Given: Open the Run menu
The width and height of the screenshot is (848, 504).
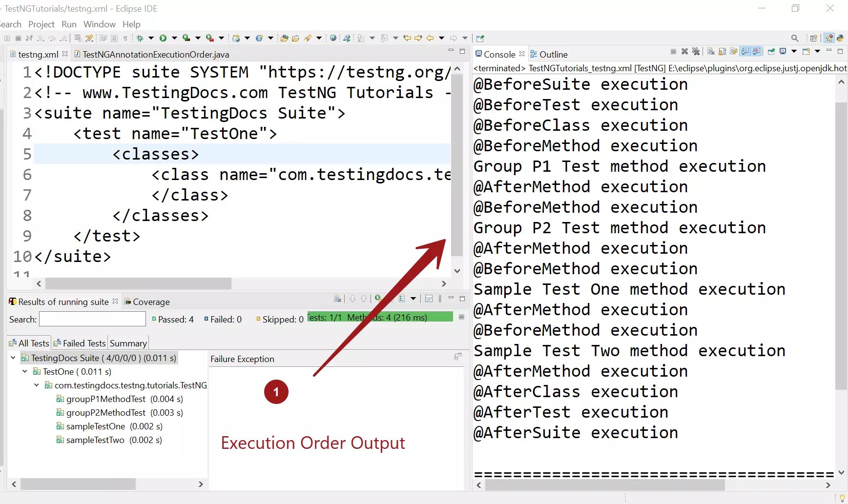Looking at the screenshot, I should (x=69, y=24).
